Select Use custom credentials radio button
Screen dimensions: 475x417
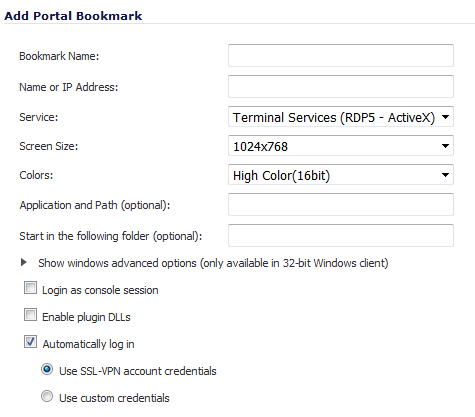click(x=47, y=396)
